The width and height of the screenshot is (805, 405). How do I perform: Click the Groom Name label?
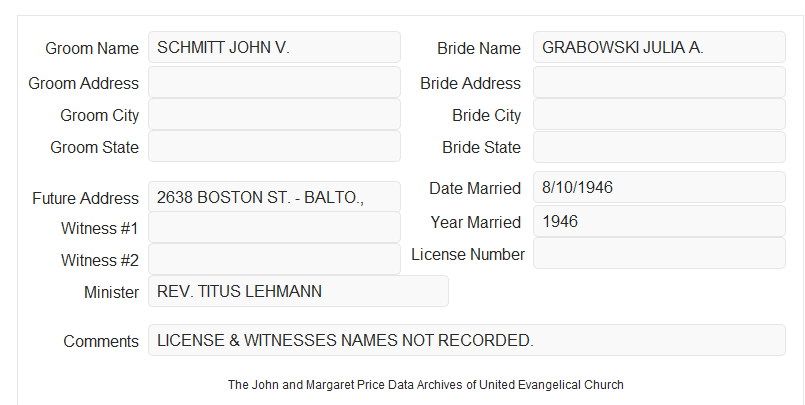tap(92, 48)
